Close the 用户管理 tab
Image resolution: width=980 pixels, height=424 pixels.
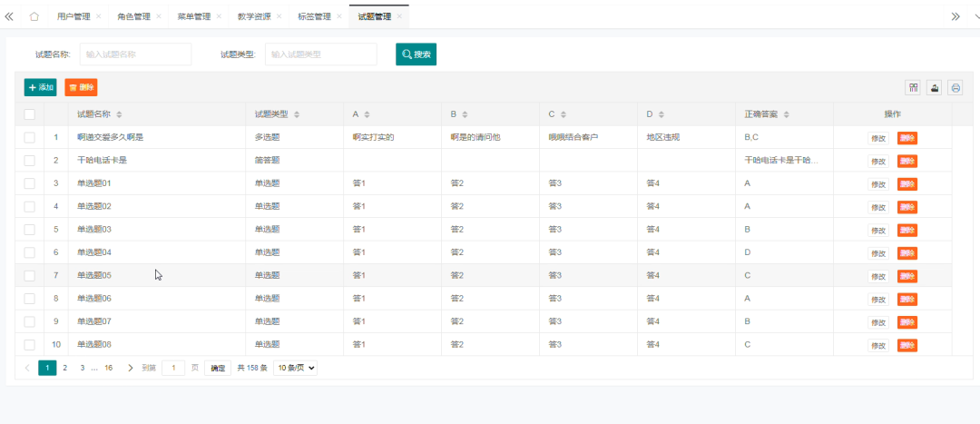click(98, 16)
